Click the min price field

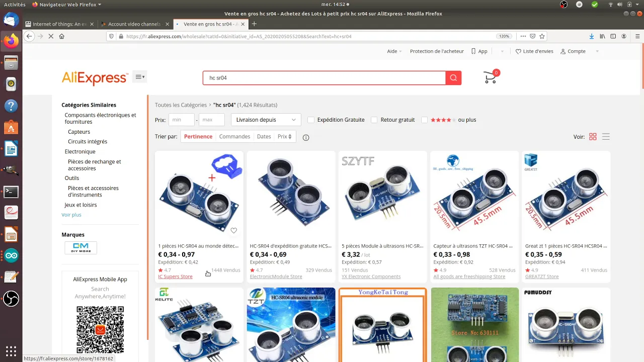coord(181,120)
